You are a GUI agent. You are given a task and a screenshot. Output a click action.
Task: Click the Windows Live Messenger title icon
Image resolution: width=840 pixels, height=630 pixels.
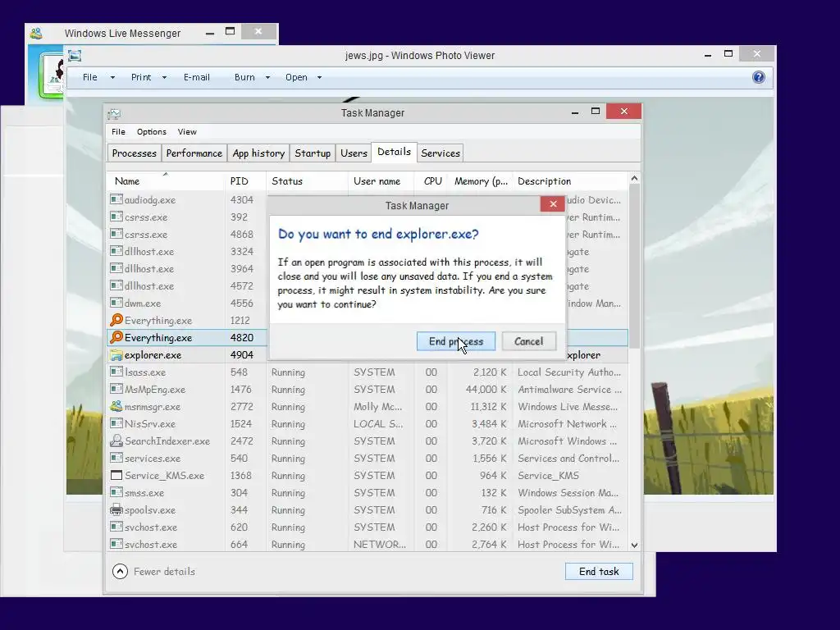click(x=36, y=33)
